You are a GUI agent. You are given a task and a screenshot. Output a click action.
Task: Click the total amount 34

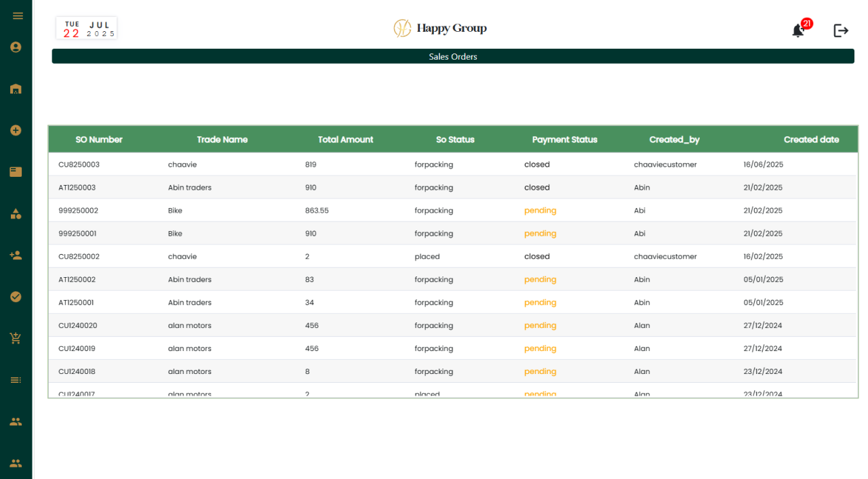[x=310, y=303]
